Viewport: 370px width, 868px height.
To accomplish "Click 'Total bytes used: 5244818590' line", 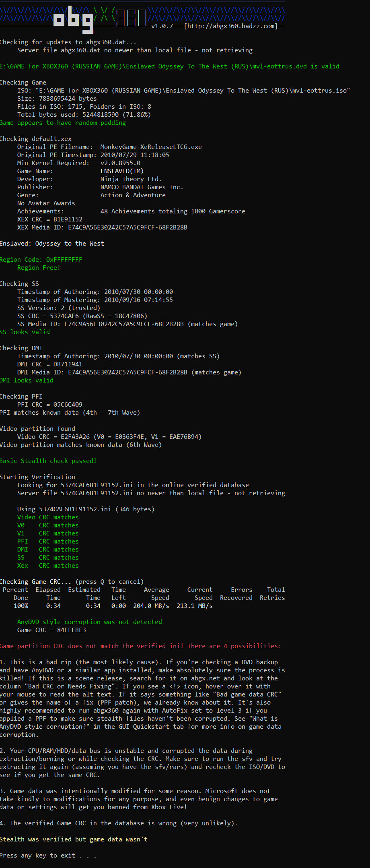I will tap(84, 115).
